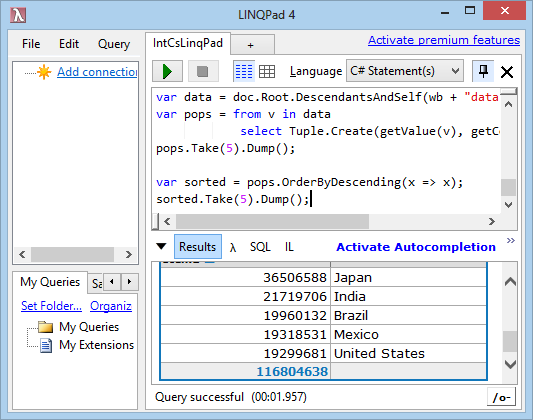The image size is (533, 420).
Task: Click the LINQPad lambda logo in the title bar
Action: pyautogui.click(x=18, y=15)
